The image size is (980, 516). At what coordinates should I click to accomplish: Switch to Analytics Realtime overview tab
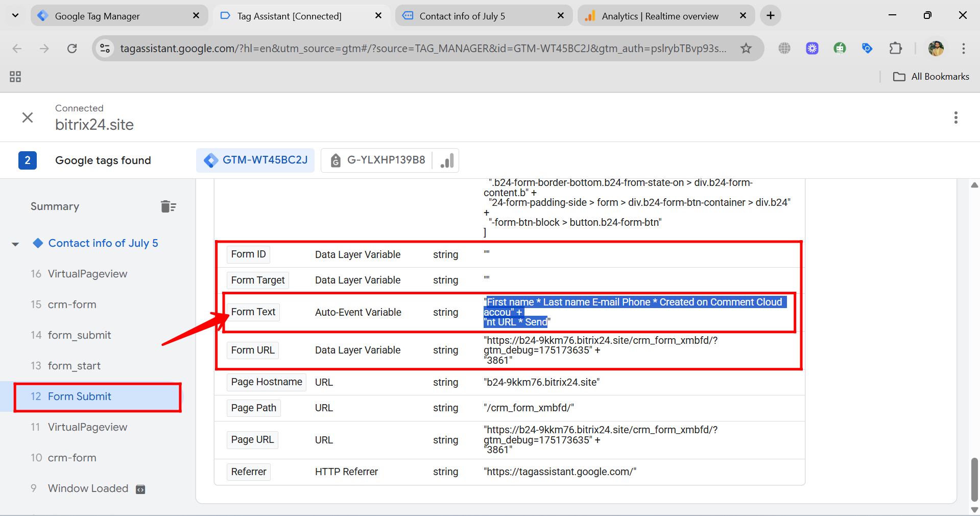click(666, 16)
